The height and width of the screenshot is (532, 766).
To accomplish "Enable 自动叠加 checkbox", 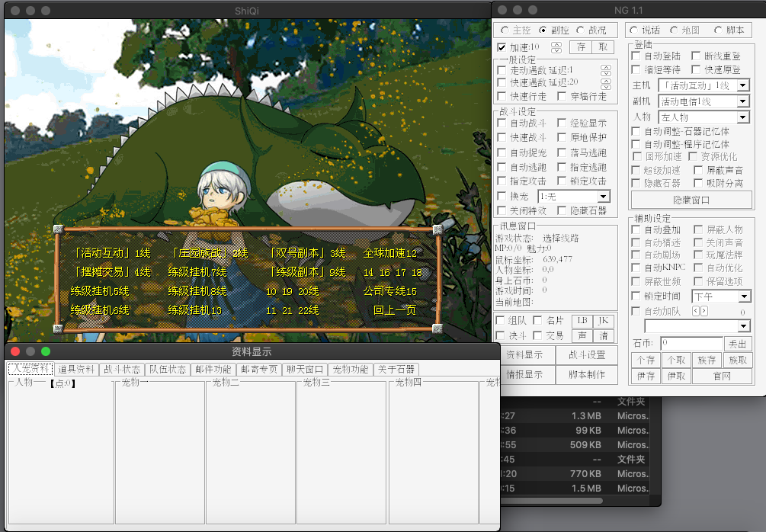I will click(636, 229).
